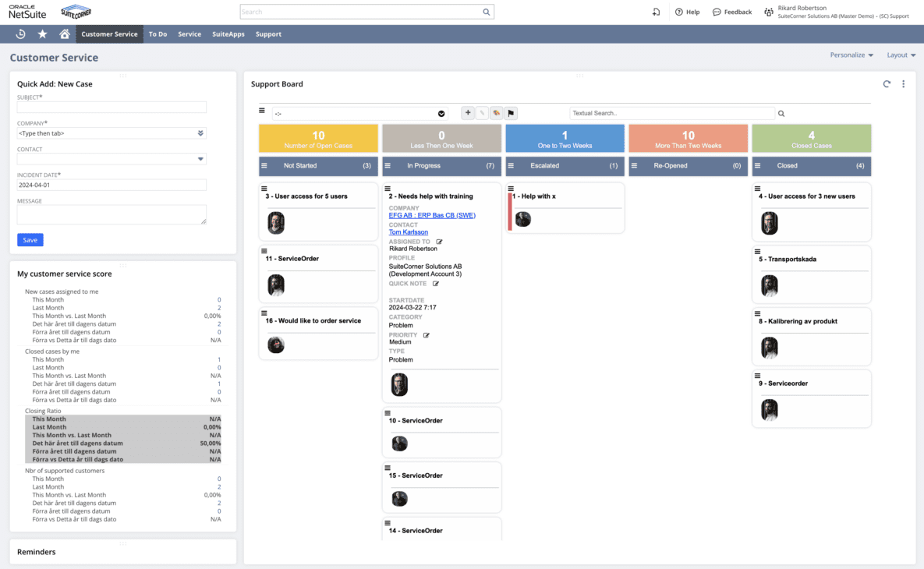
Task: Open 16 - Would like to order service
Action: tap(318, 333)
